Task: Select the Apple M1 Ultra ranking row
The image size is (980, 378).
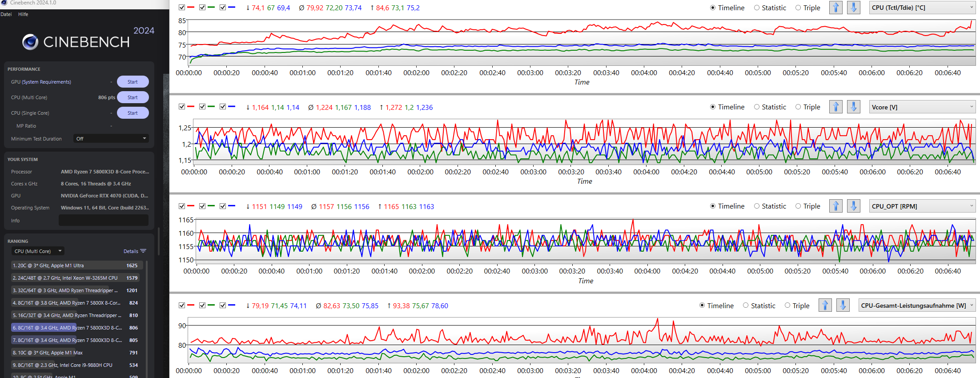Action: [x=76, y=265]
